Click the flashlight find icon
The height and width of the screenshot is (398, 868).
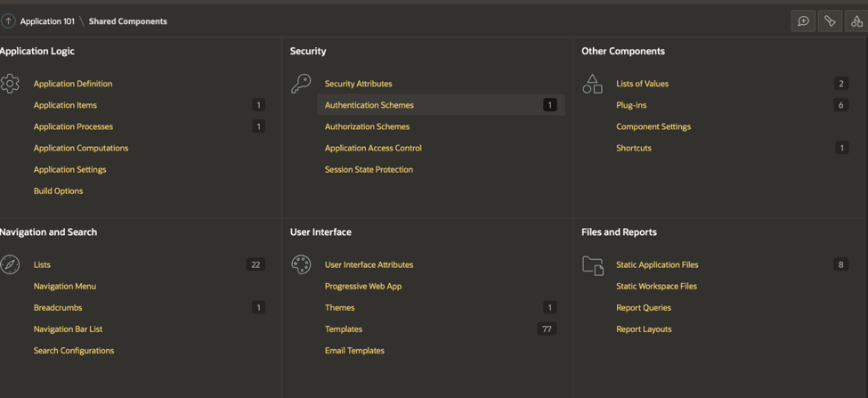830,21
